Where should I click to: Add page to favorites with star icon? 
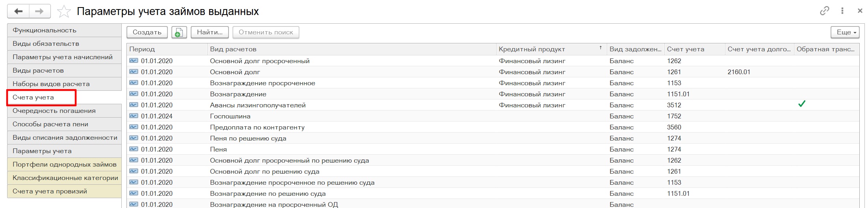point(64,11)
